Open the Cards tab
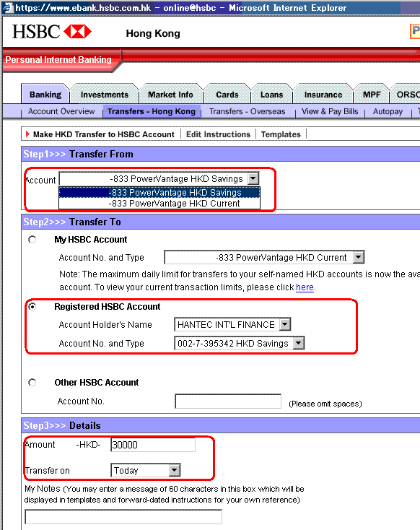 (x=227, y=95)
